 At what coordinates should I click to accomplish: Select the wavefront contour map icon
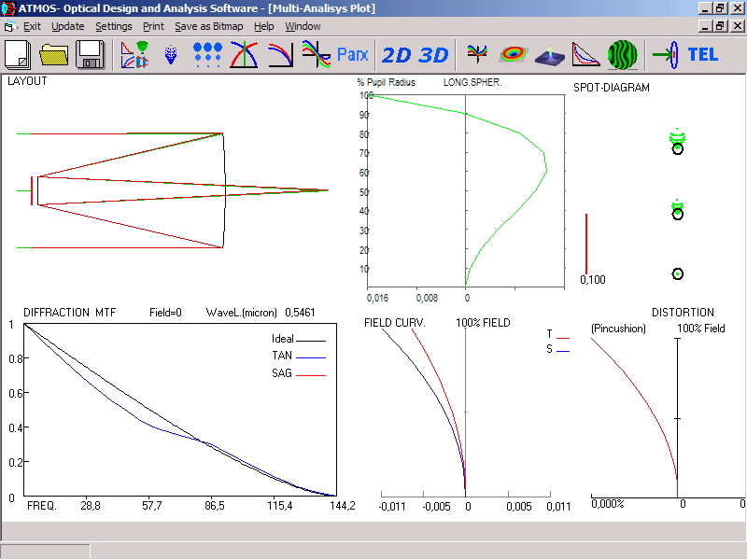click(x=513, y=54)
